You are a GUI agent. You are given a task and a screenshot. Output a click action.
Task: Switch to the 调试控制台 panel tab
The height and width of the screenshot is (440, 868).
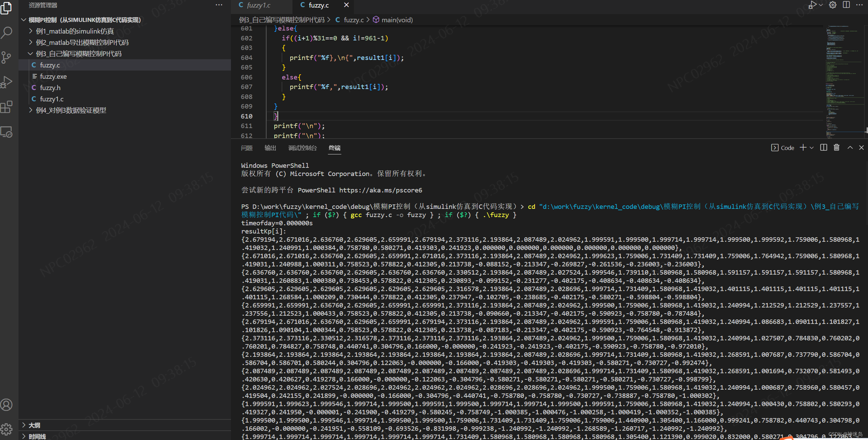click(302, 148)
